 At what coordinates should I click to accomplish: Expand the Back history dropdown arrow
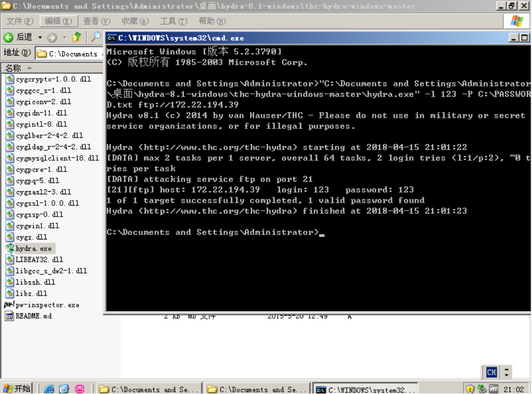pyautogui.click(x=40, y=37)
